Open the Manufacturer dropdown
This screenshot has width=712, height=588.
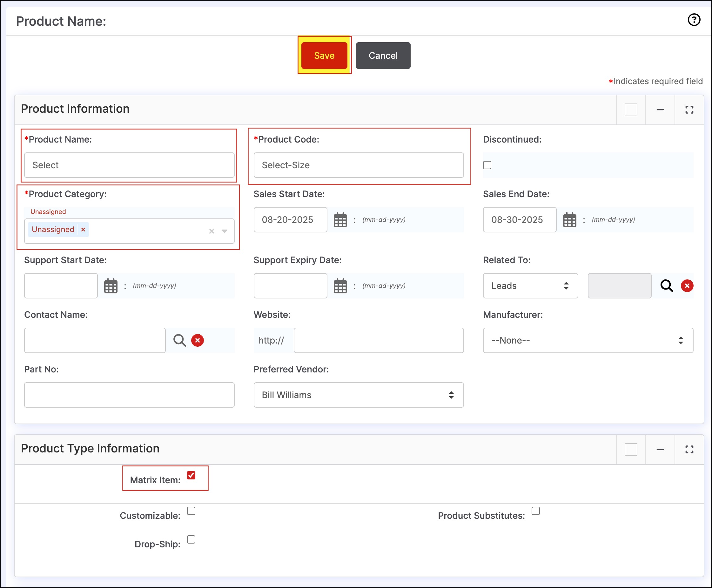point(588,340)
